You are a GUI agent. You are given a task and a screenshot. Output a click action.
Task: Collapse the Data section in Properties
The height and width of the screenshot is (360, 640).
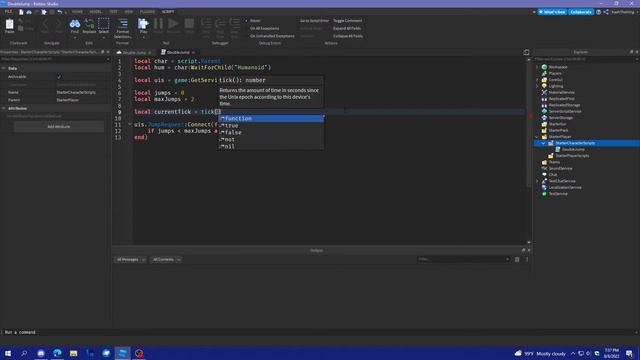click(x=4, y=68)
